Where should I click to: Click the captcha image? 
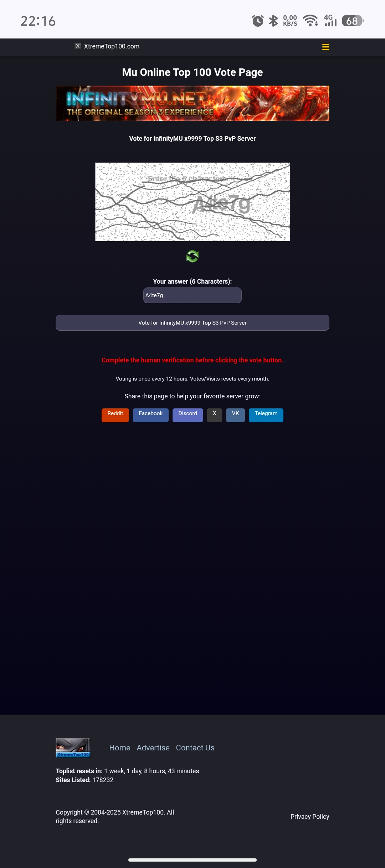192,202
